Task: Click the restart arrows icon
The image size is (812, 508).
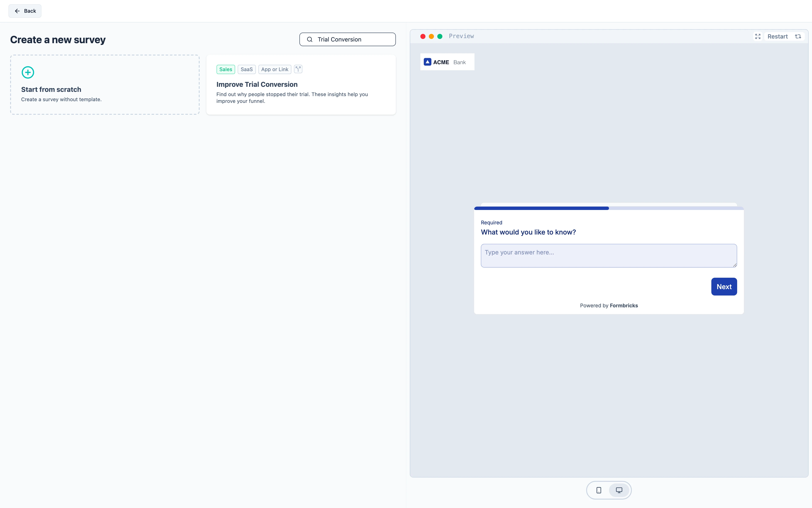Action: click(798, 36)
